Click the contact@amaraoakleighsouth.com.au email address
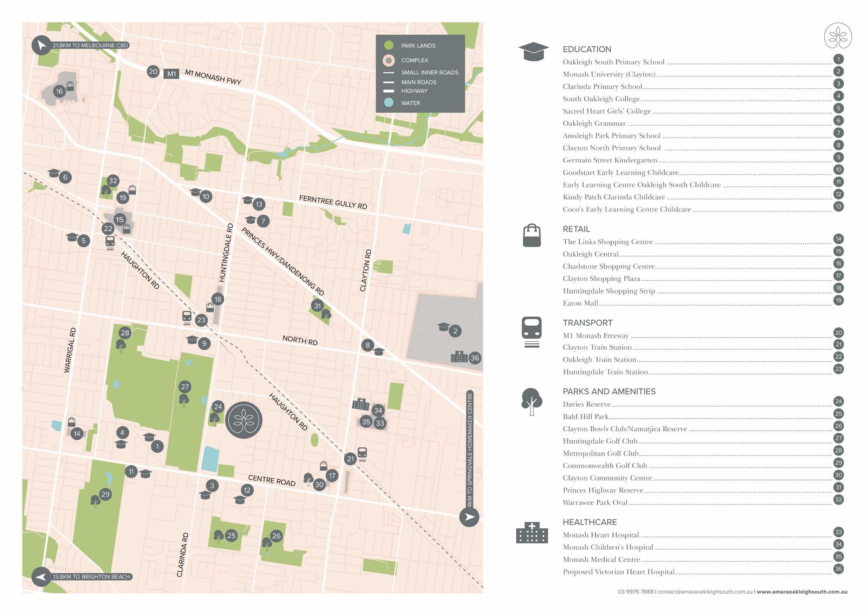This screenshot has height=614, width=868. (705, 592)
